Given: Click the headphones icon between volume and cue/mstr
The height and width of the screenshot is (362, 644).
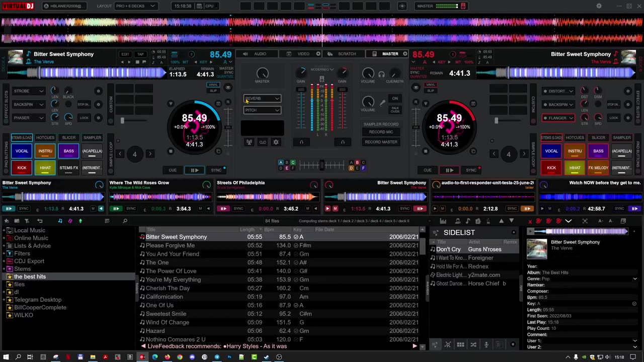Looking at the screenshot, I should tap(381, 74).
